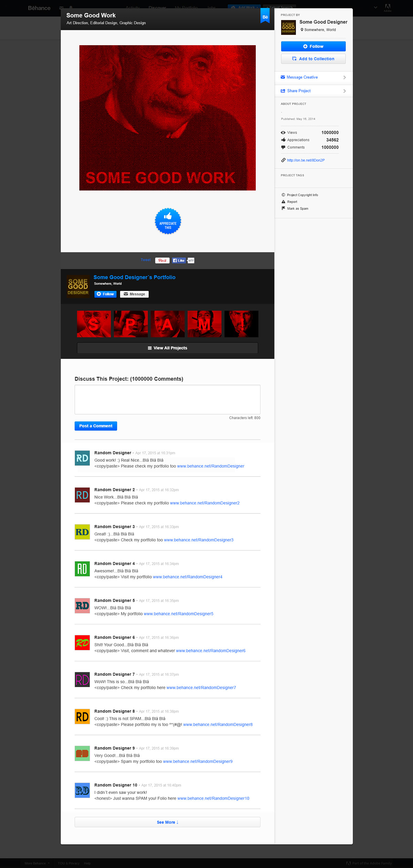Screen dimensions: 413x868
Task: Click the Discover tab in the top navigation
Action: [x=157, y=8]
